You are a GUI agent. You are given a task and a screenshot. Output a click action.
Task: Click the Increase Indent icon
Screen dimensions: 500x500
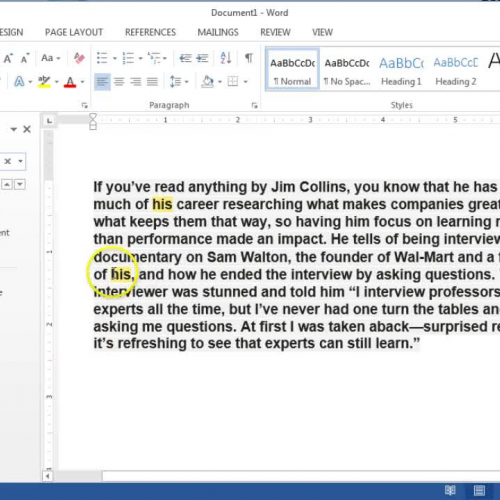click(x=202, y=58)
